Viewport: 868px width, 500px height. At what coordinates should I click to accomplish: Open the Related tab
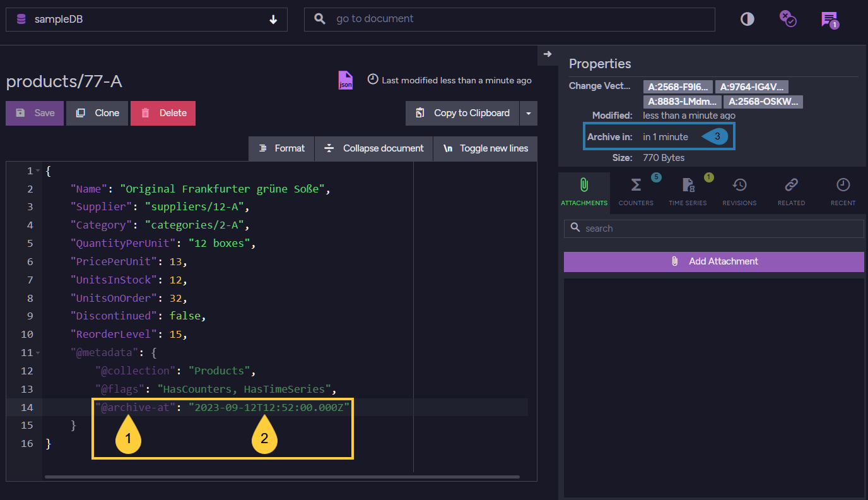point(791,193)
